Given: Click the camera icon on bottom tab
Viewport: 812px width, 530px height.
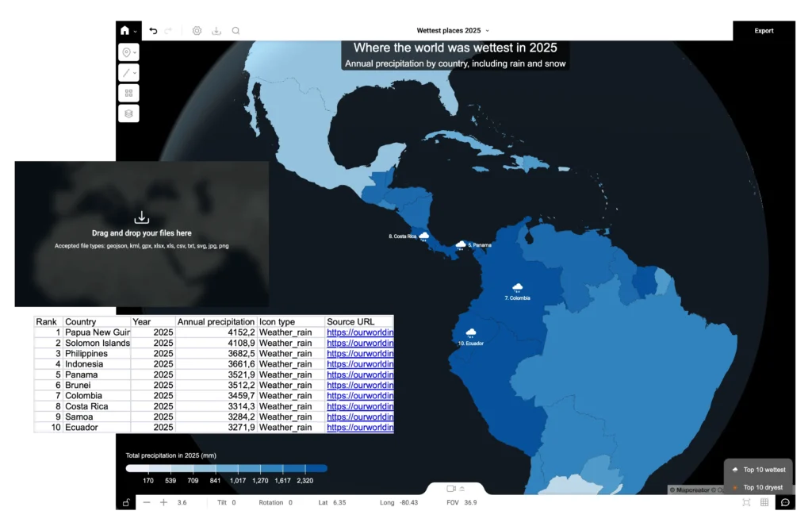Looking at the screenshot, I should tap(451, 489).
